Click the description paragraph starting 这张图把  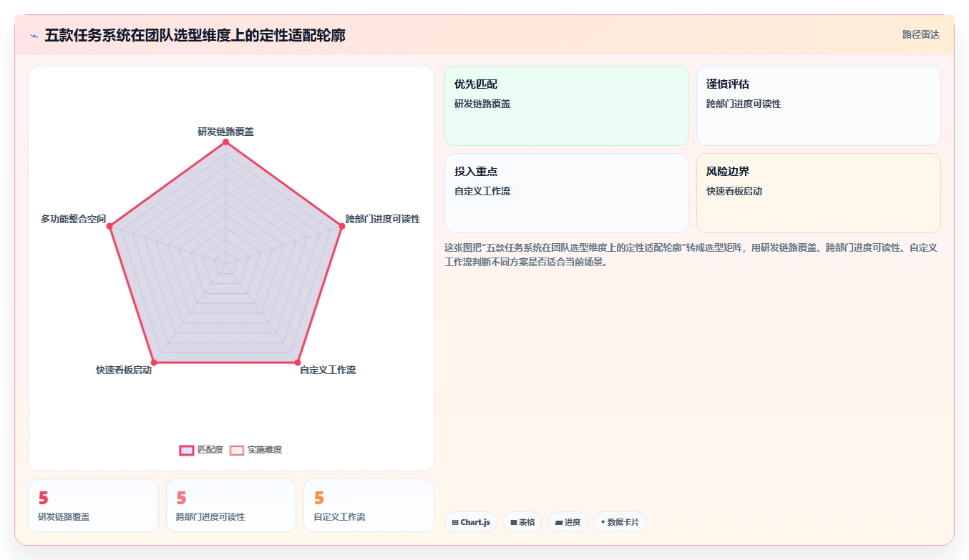tap(692, 255)
